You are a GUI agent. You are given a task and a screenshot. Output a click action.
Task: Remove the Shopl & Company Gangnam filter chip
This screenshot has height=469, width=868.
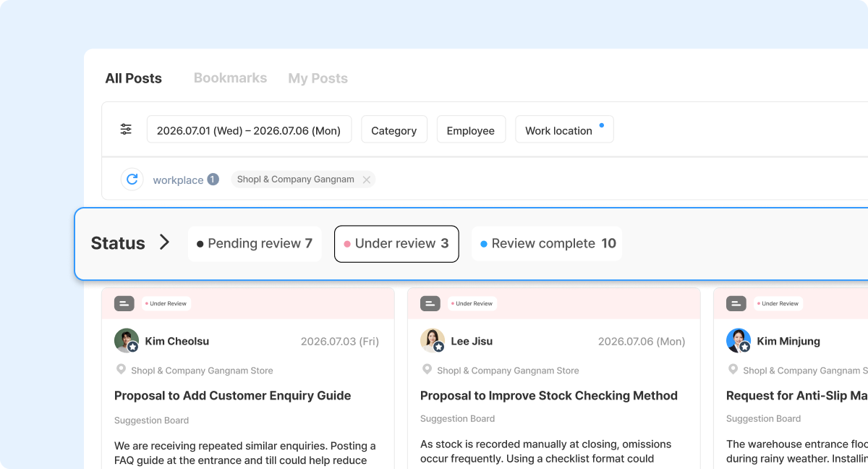pyautogui.click(x=366, y=179)
